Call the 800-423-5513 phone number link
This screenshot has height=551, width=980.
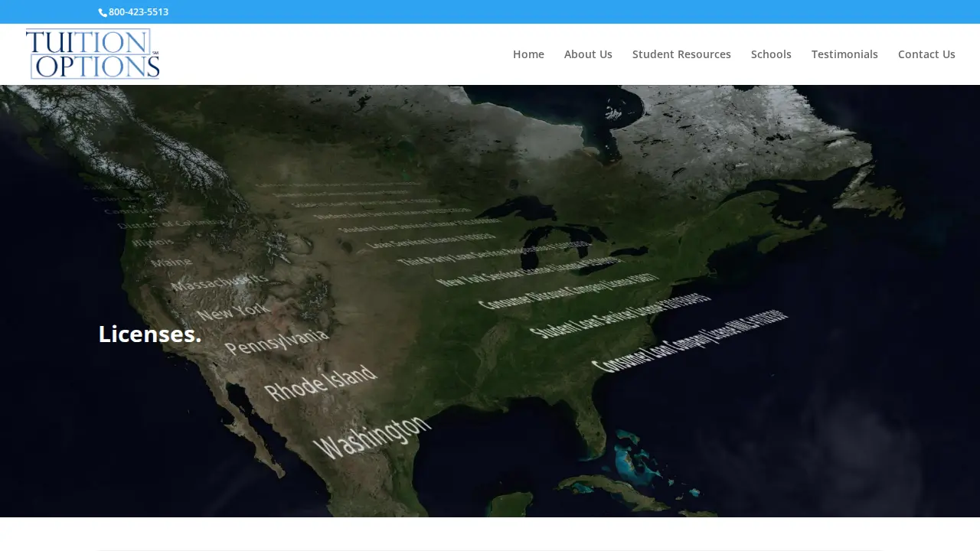coord(139,12)
